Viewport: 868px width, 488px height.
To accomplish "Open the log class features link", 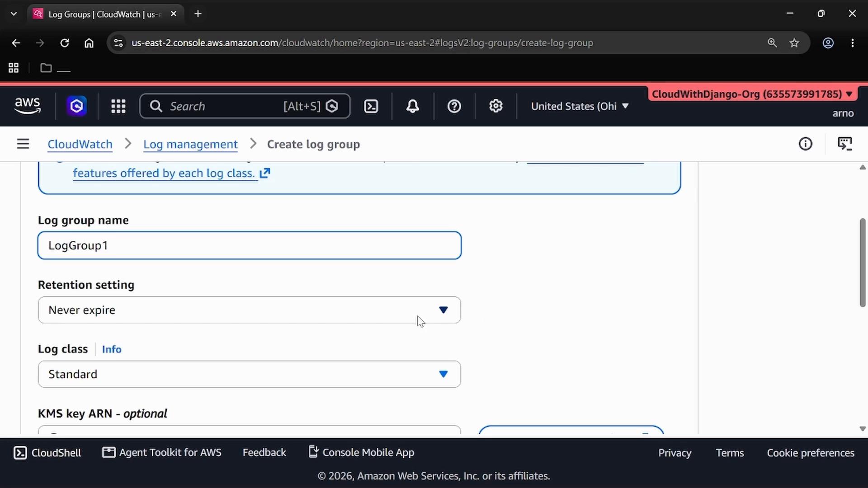I will (x=171, y=173).
